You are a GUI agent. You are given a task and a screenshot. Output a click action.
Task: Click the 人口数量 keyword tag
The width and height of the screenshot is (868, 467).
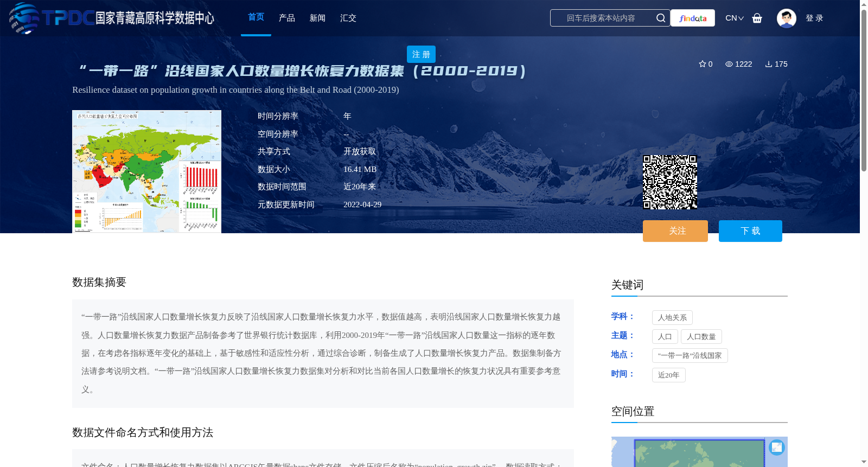(x=701, y=337)
